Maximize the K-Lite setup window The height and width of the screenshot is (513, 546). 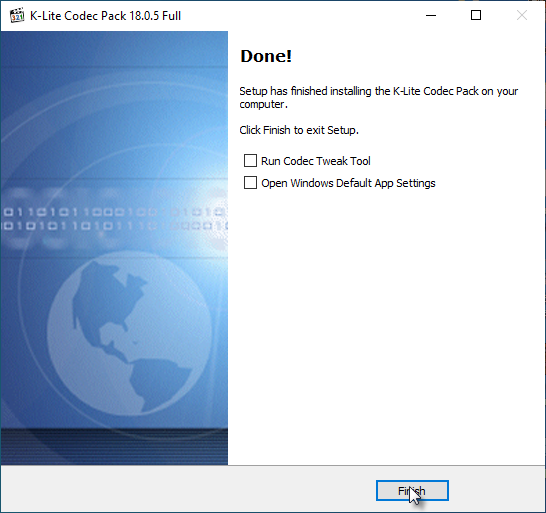coord(476,15)
